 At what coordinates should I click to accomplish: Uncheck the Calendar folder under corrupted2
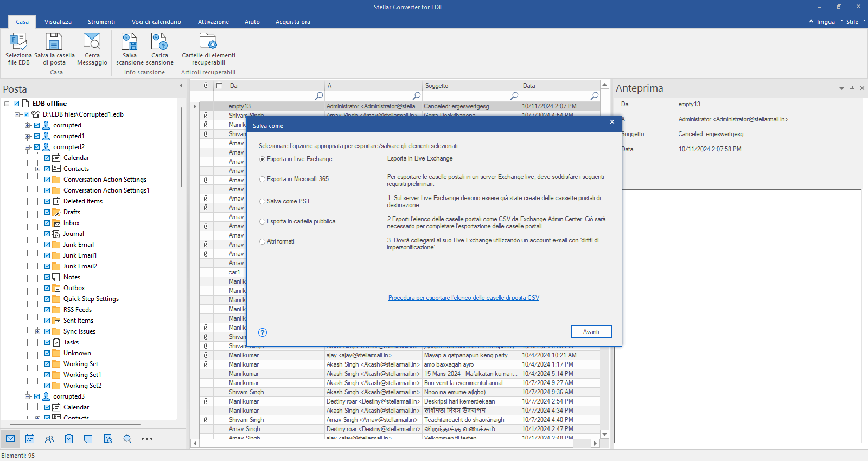click(47, 158)
